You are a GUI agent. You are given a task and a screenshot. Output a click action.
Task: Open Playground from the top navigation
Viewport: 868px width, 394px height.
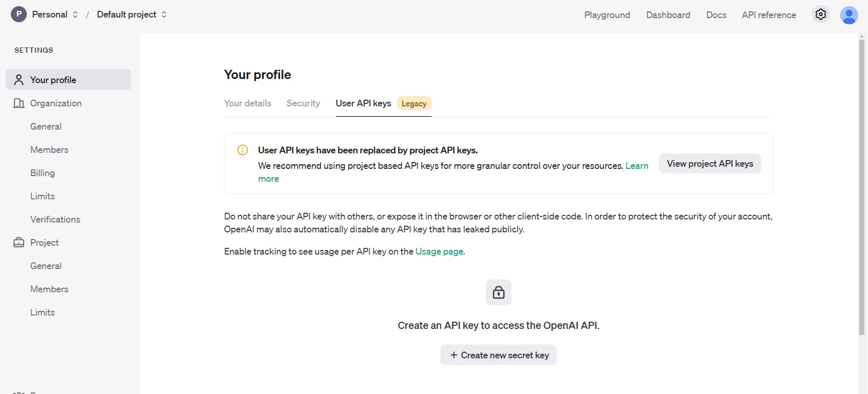pyautogui.click(x=607, y=15)
